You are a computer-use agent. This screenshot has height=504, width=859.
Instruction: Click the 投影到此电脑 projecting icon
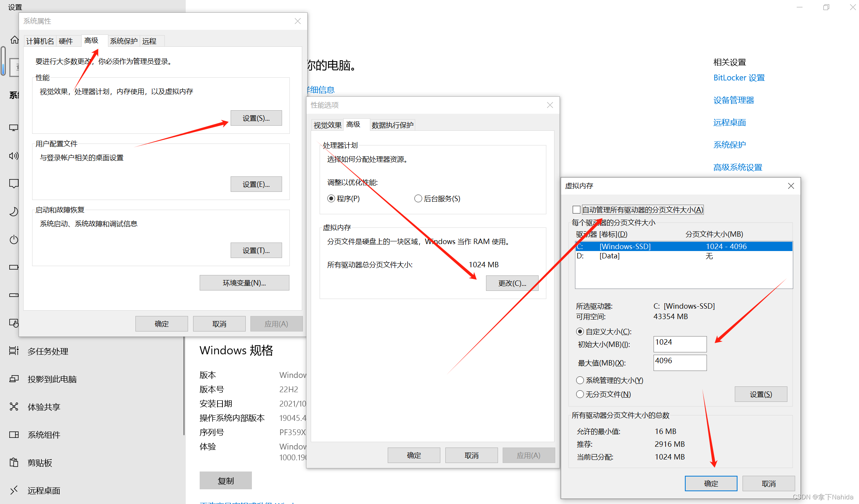pos(14,379)
